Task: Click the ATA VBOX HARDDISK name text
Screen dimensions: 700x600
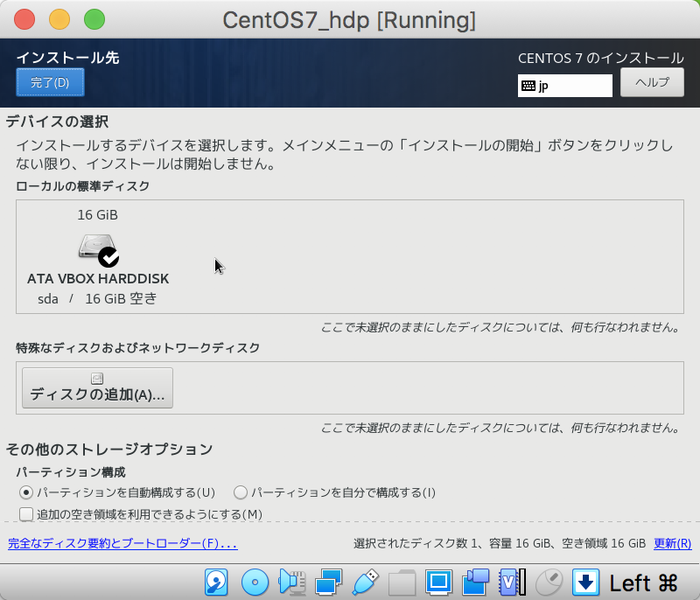Action: [98, 279]
